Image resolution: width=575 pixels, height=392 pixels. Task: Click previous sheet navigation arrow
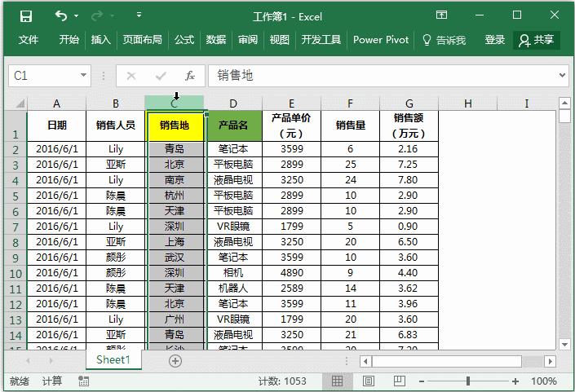coord(29,361)
